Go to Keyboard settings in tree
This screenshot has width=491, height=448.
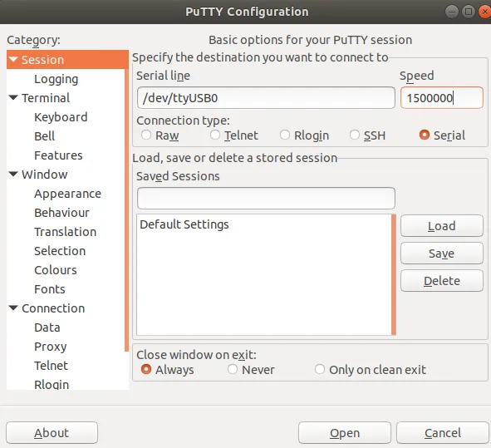pyautogui.click(x=61, y=117)
